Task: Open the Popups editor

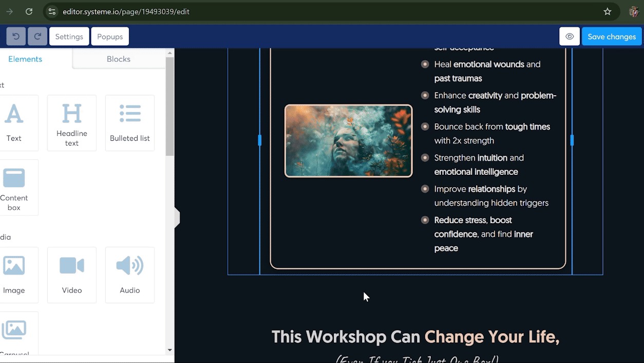Action: point(110,37)
